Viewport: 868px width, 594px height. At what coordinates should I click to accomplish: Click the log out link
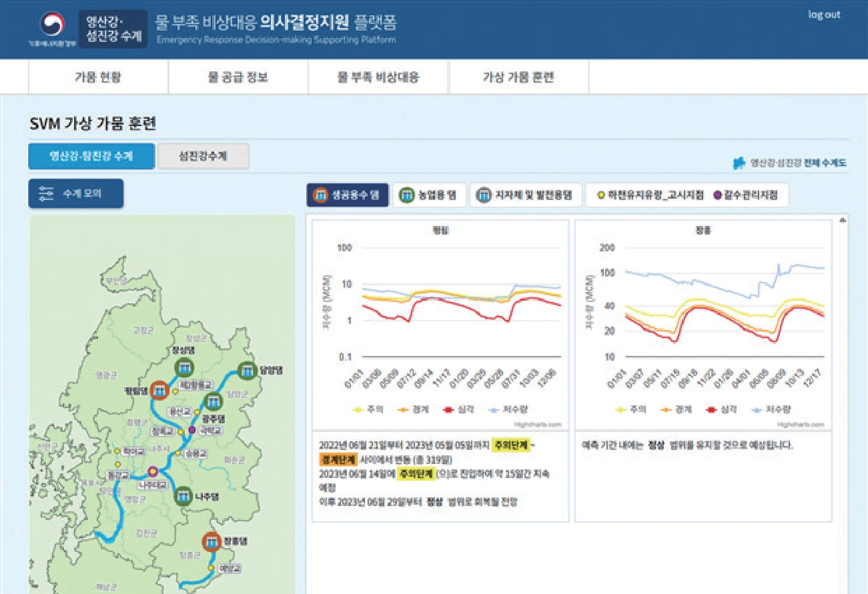tap(825, 15)
